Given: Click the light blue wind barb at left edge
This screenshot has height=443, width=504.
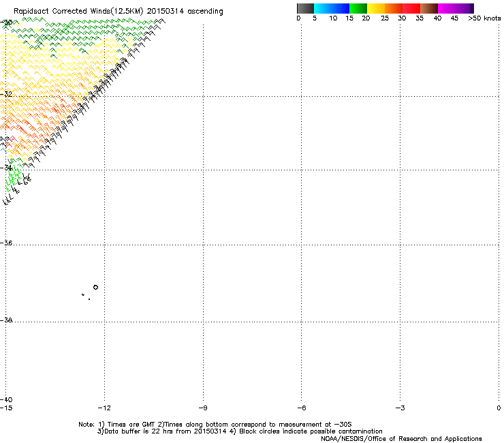Looking at the screenshot, I should click(x=3, y=150).
